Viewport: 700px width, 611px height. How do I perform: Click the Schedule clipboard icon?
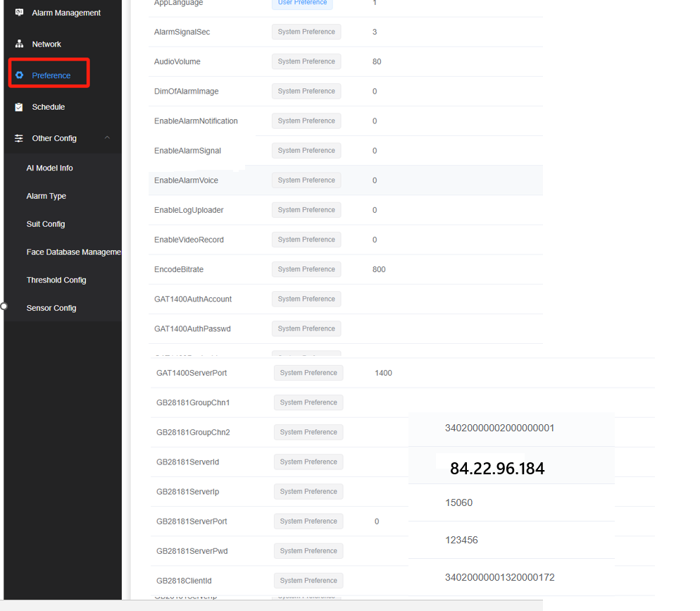tap(19, 107)
